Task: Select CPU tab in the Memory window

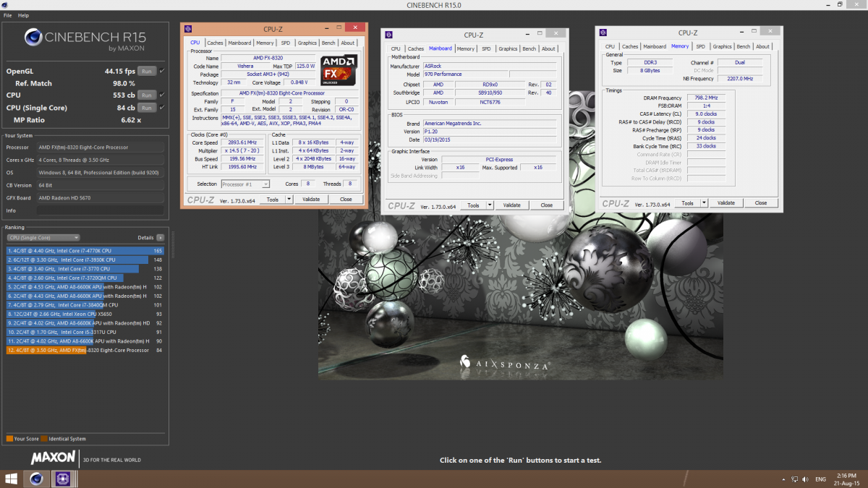Action: click(610, 46)
